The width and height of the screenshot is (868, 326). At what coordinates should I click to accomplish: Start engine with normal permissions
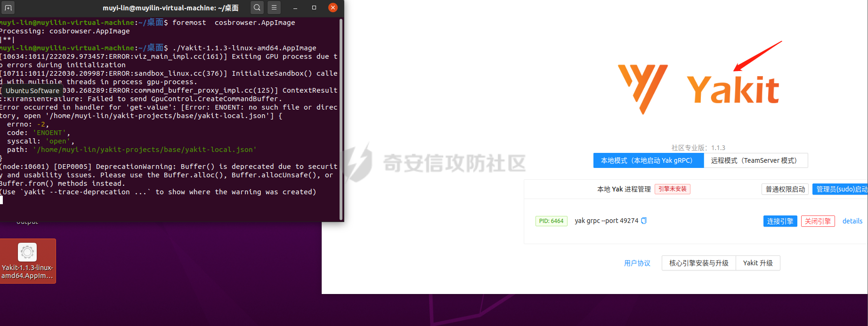pos(785,189)
